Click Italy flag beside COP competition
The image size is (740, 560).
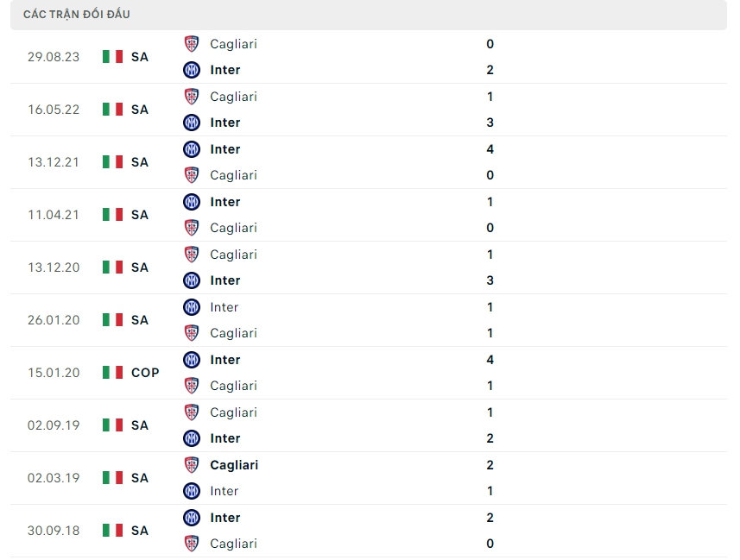(112, 373)
